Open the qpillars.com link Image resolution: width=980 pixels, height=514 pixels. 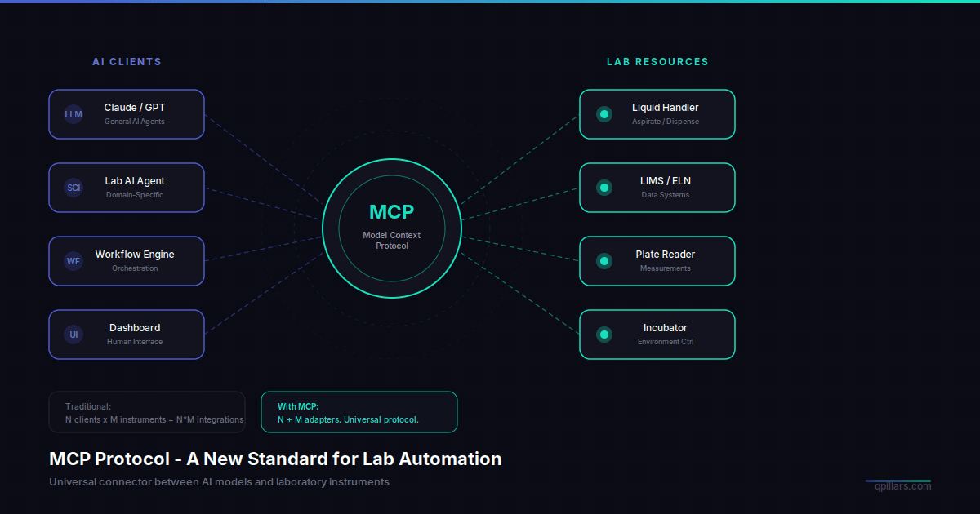pos(903,485)
